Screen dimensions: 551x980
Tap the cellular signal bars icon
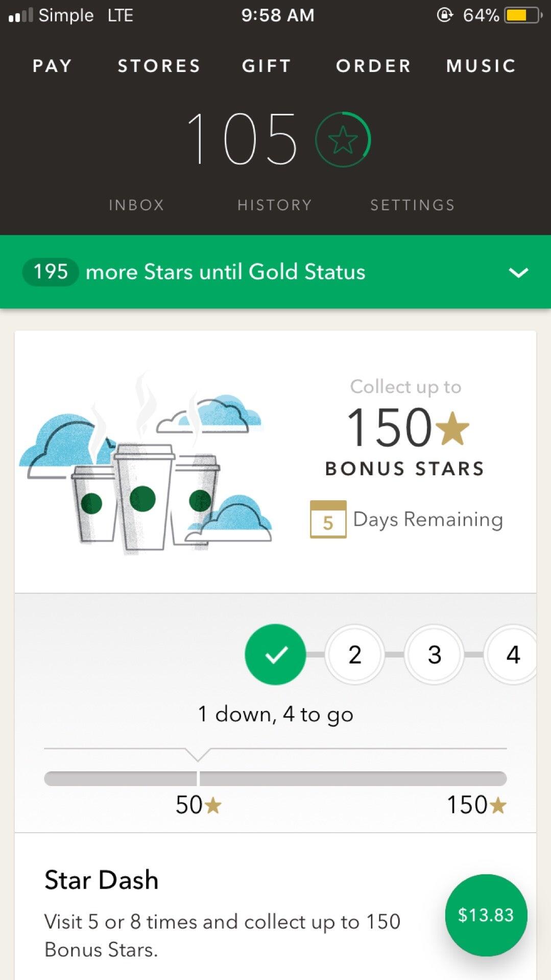click(x=20, y=15)
